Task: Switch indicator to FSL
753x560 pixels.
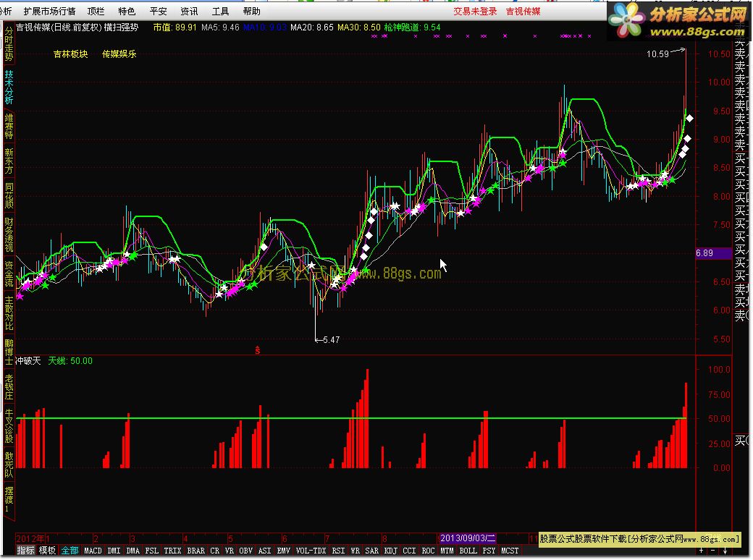Action: pyautogui.click(x=152, y=551)
